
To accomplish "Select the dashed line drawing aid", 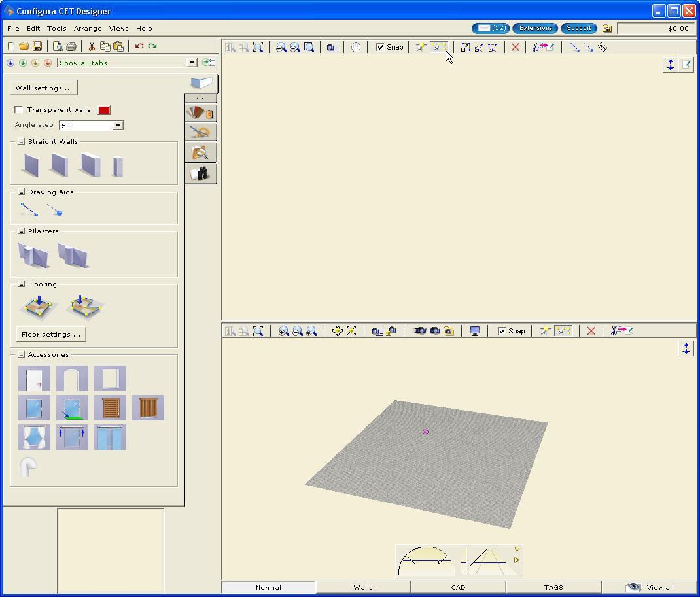I will coord(29,210).
